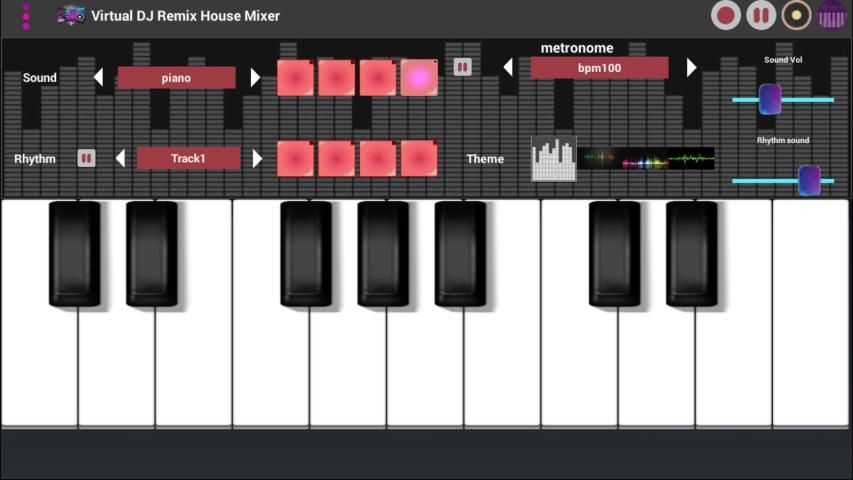Image resolution: width=853 pixels, height=480 pixels.
Task: Select the gray equalizer bars theme
Action: pyautogui.click(x=553, y=159)
